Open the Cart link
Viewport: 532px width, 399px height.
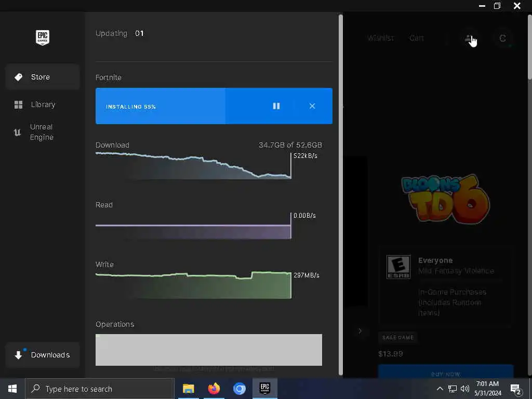point(417,38)
